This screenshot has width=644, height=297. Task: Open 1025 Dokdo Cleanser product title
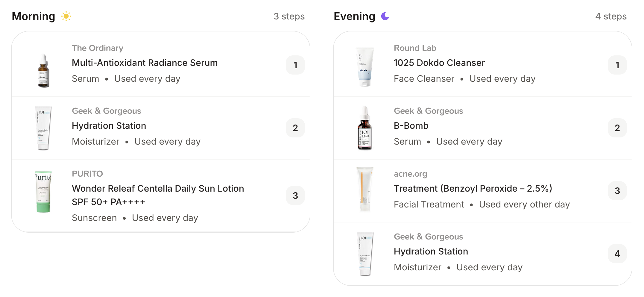pyautogui.click(x=439, y=63)
